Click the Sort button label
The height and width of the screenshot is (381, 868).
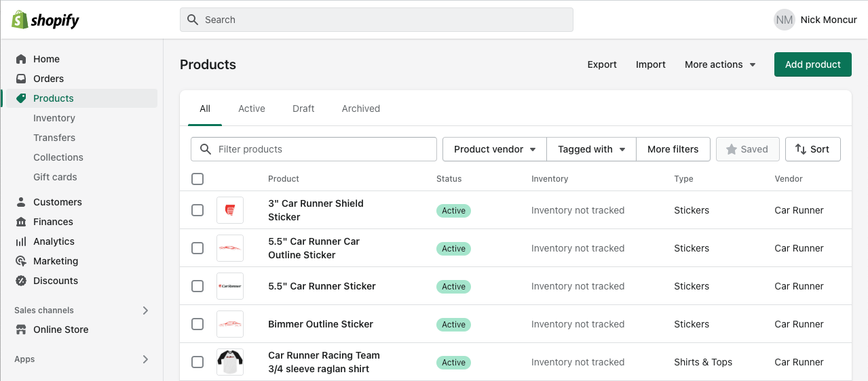point(820,149)
